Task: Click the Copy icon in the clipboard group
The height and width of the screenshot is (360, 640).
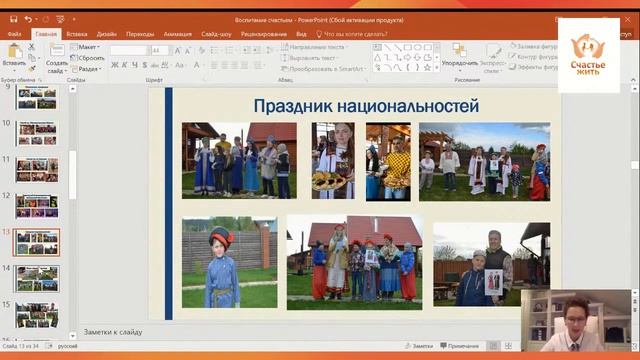Action: click(x=31, y=58)
